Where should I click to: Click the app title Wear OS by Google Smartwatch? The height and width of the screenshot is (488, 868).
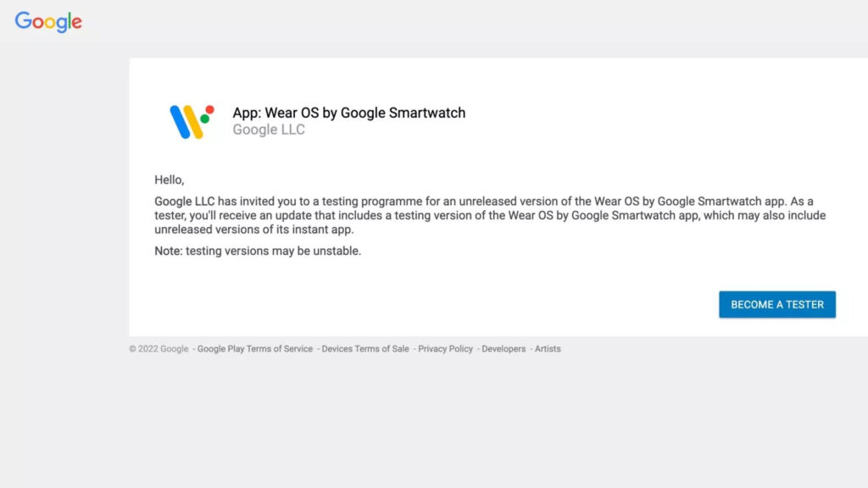click(348, 113)
